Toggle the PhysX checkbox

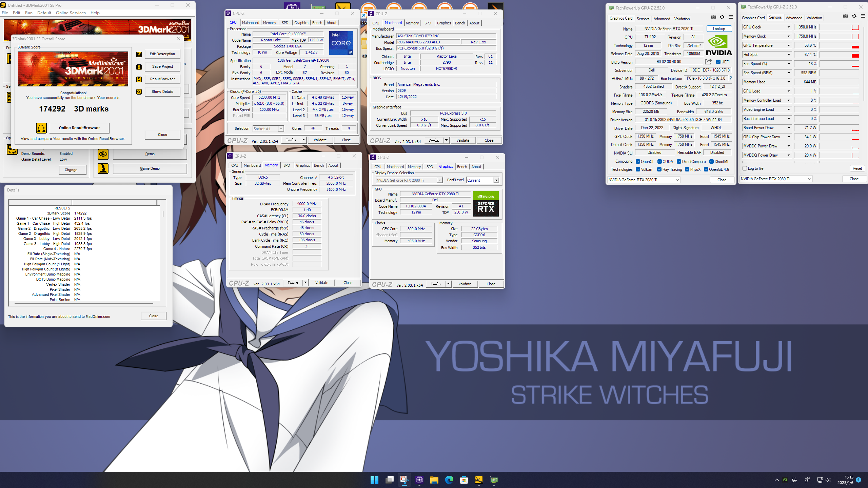pos(687,169)
